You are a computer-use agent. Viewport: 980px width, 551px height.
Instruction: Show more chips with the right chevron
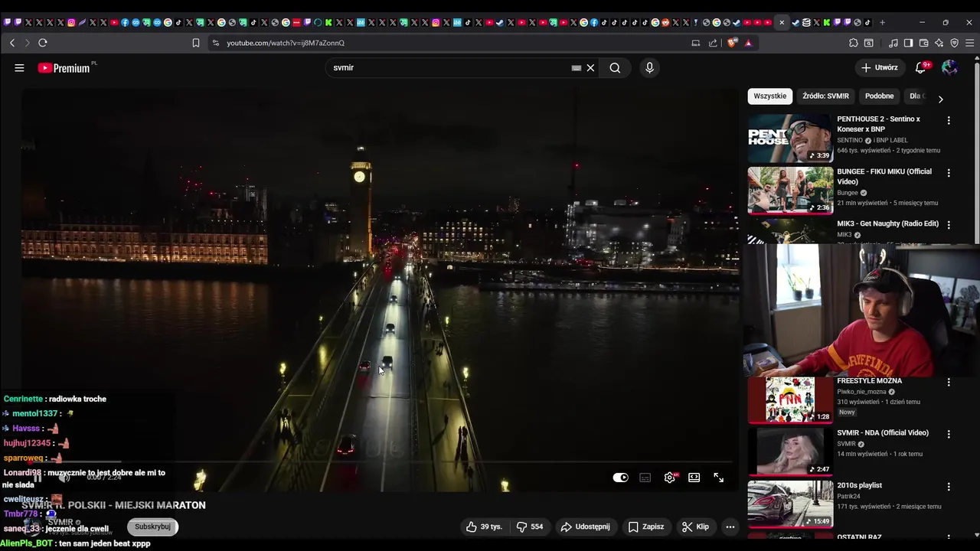tap(940, 99)
